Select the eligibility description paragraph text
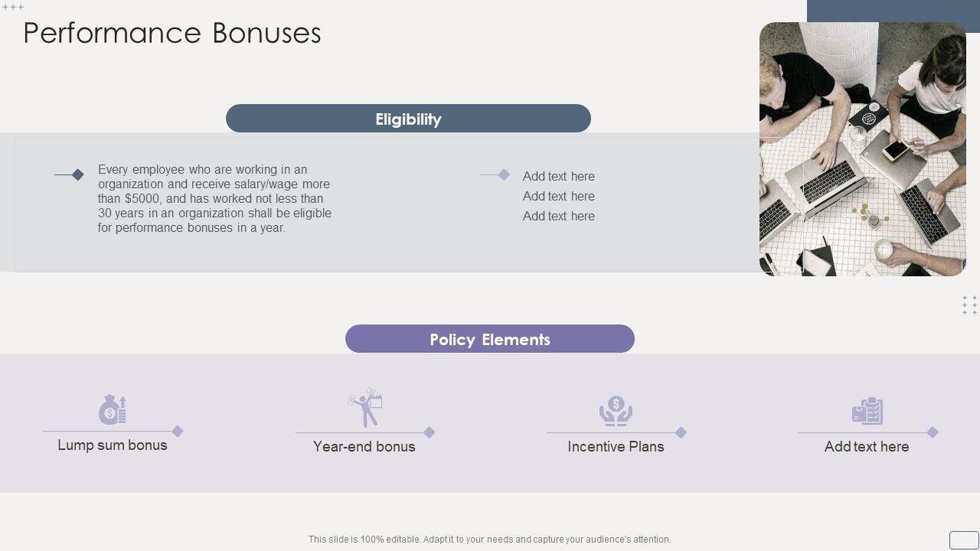980x551 pixels. click(x=214, y=198)
